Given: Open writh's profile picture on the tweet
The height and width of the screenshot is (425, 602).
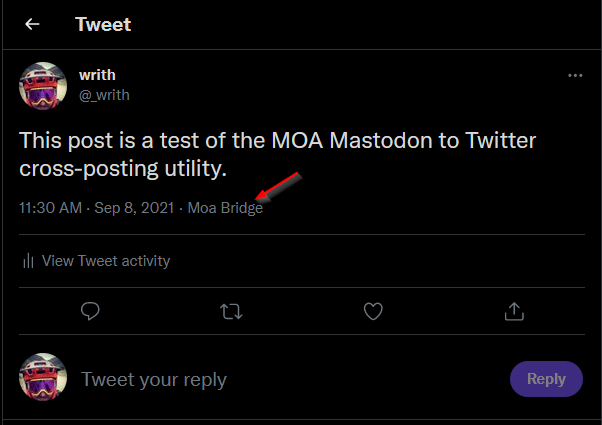Looking at the screenshot, I should point(43,85).
